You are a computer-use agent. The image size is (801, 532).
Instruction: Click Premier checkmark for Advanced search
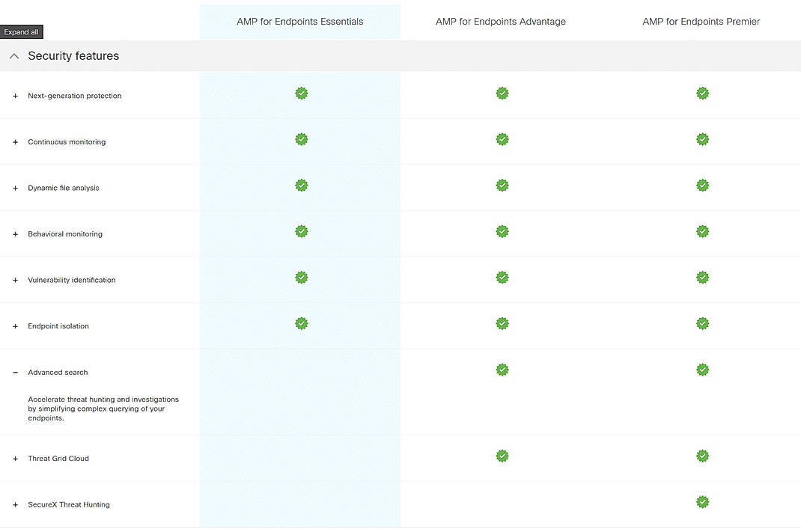(x=702, y=370)
